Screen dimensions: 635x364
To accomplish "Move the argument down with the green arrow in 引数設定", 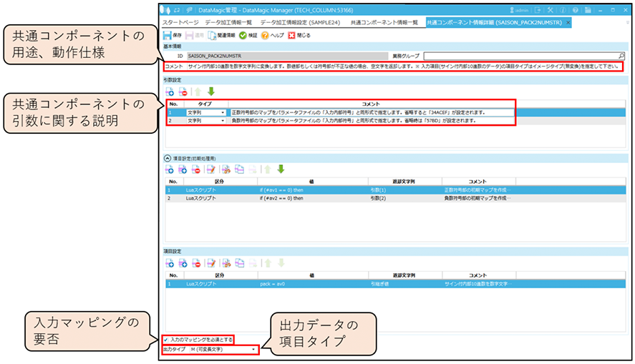I will click(210, 92).
